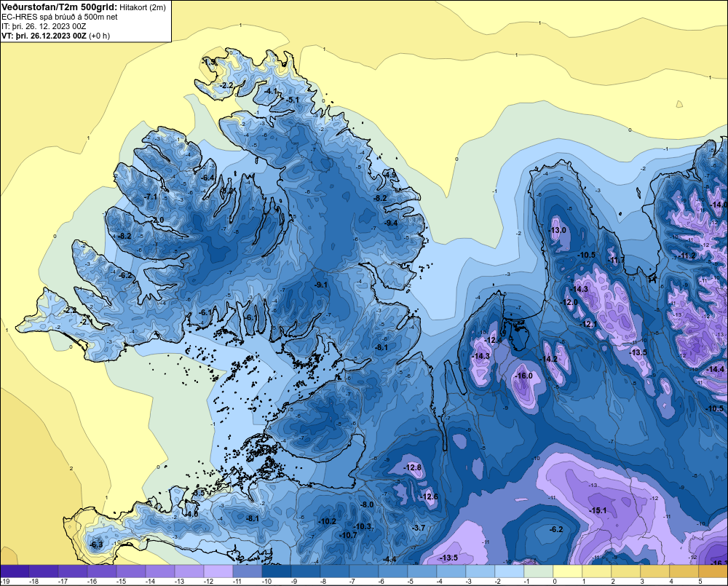Image resolution: width=728 pixels, height=586 pixels.
Task: Click the -6.4 temperature reading
Action: tap(208, 178)
